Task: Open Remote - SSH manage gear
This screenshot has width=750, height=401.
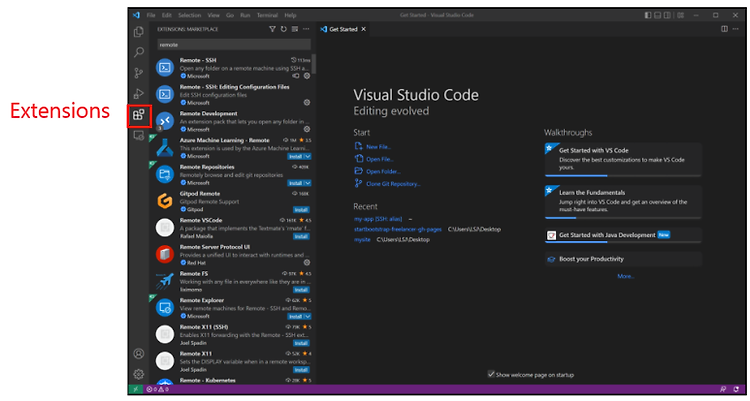Action: click(x=307, y=76)
